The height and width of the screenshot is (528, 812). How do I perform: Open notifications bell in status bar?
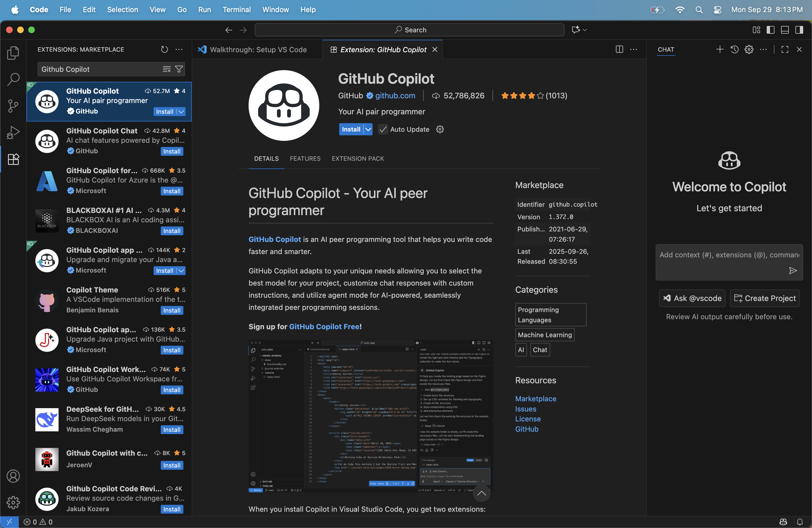coord(800,522)
